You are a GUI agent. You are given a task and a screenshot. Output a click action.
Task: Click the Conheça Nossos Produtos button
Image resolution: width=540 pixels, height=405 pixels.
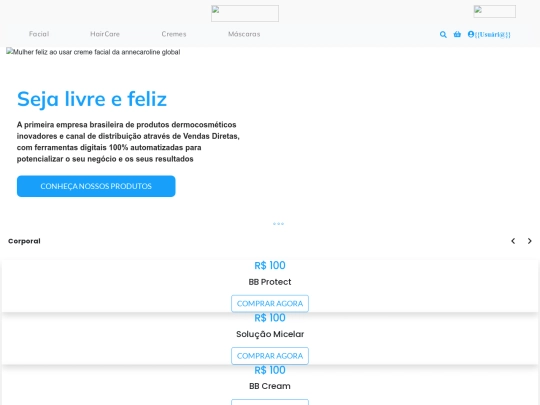click(x=96, y=186)
